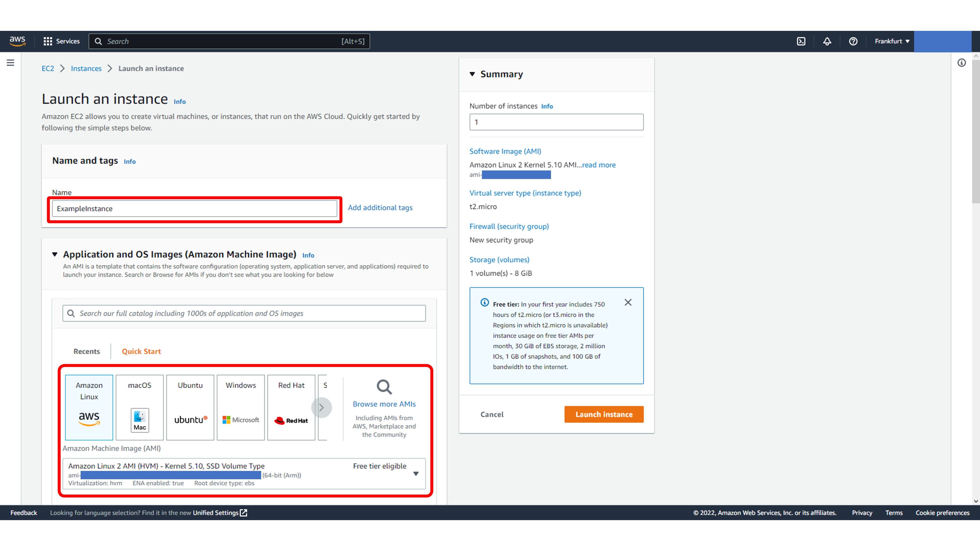Click the AMI catalog search field
This screenshot has width=980, height=551.
coord(244,313)
